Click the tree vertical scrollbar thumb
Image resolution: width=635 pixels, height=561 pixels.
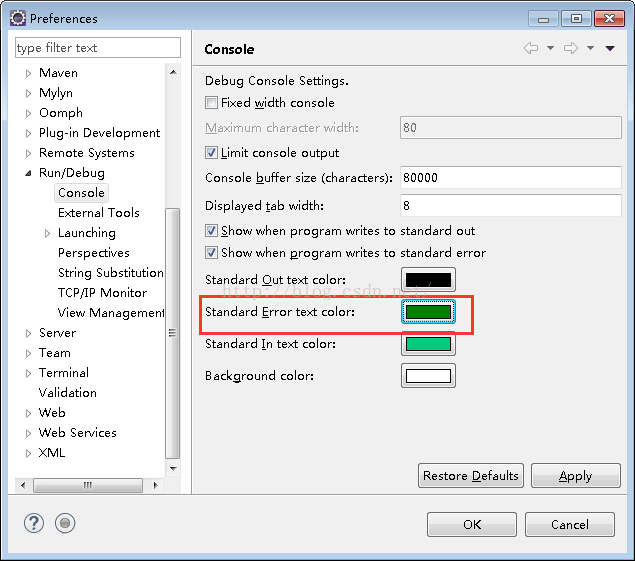pos(173,333)
